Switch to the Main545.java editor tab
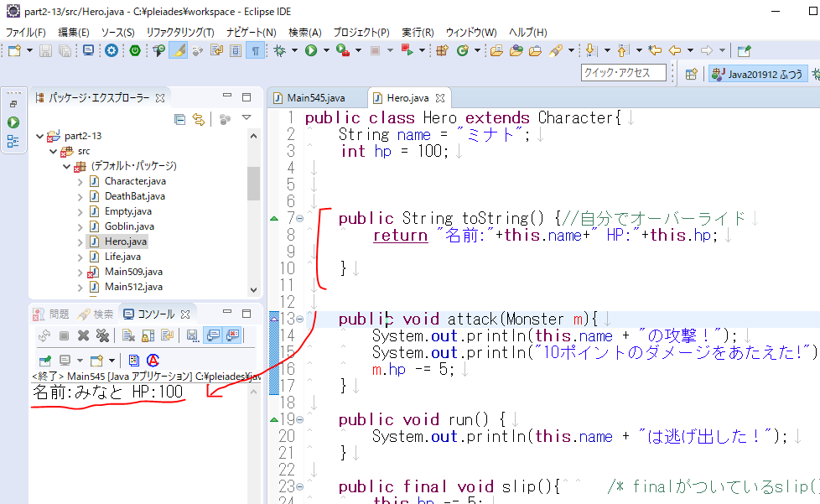The height and width of the screenshot is (504, 820). pyautogui.click(x=316, y=98)
